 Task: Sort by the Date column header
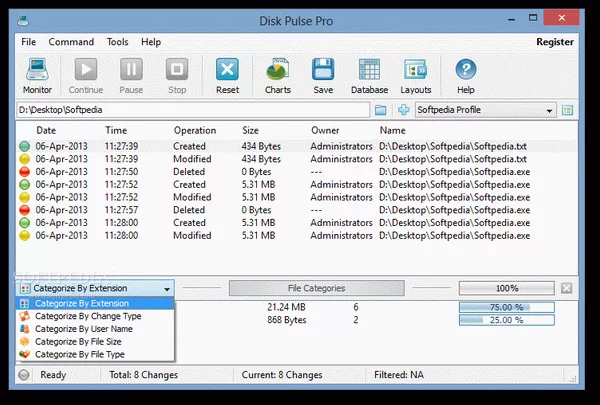point(46,131)
